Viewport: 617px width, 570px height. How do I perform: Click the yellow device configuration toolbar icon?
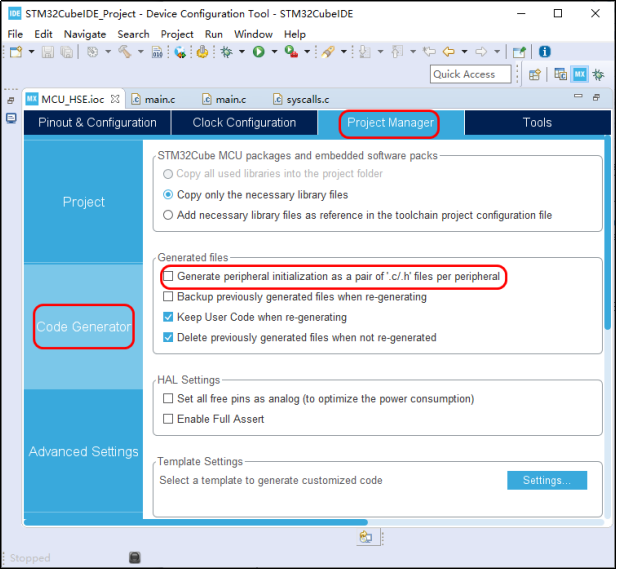[x=202, y=52]
